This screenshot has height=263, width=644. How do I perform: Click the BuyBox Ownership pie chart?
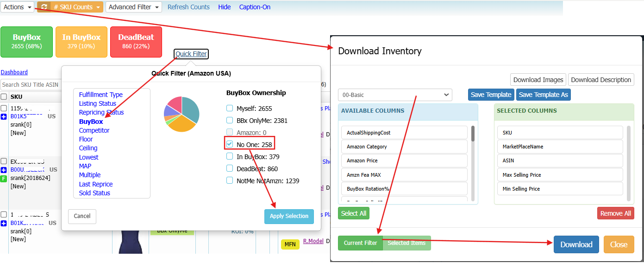pos(181,114)
